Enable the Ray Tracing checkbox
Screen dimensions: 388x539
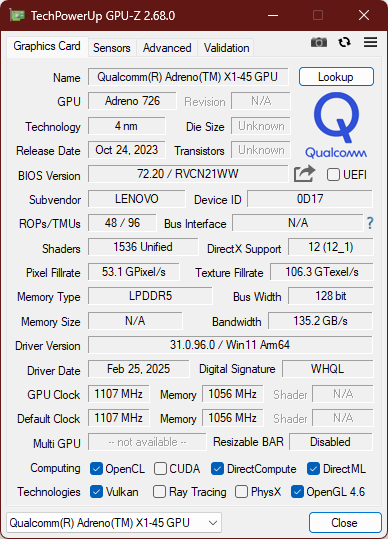pyautogui.click(x=159, y=492)
